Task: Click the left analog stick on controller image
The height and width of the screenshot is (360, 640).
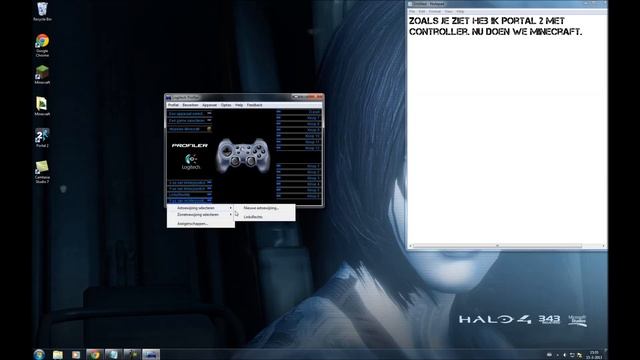Action: tap(235, 160)
